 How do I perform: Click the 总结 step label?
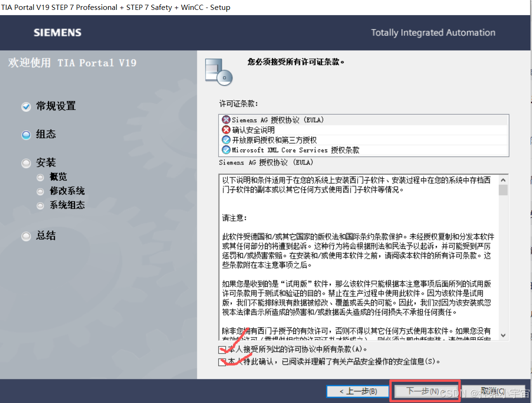pos(46,236)
